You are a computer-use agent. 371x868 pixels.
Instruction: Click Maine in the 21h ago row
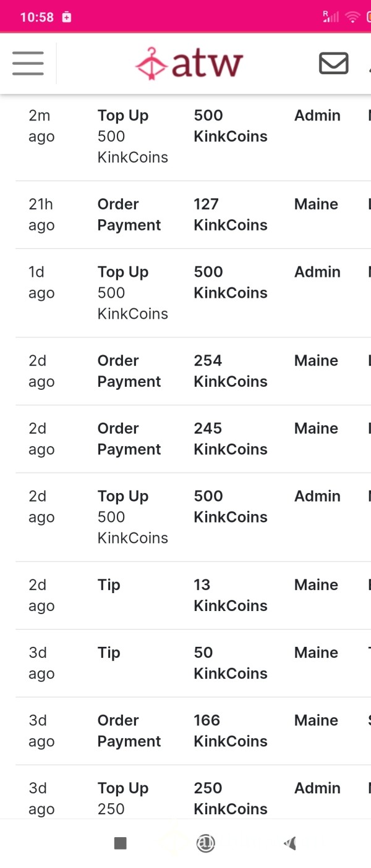(316, 204)
